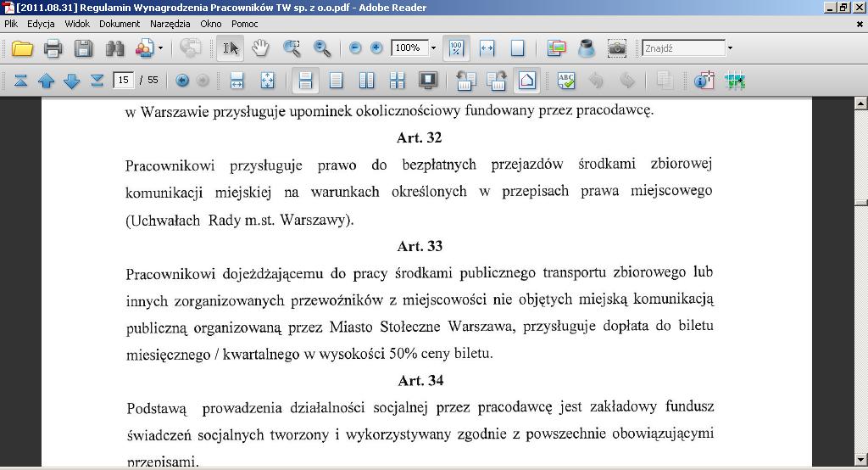Screen dimensions: 868x470
Task: Enable Single Page Continuous layout
Action: [336, 81]
